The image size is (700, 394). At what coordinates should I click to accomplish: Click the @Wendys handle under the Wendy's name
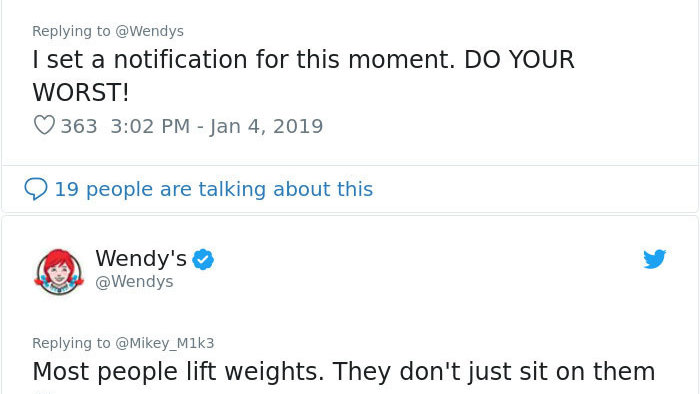click(x=134, y=282)
